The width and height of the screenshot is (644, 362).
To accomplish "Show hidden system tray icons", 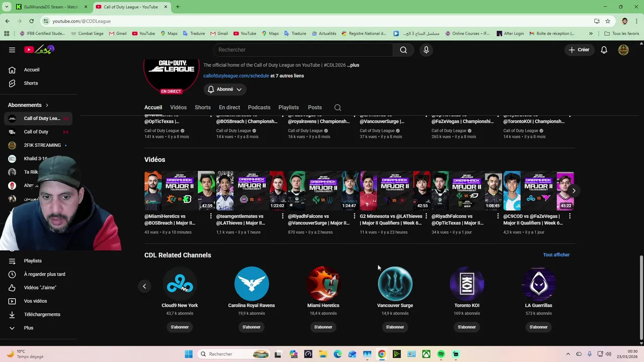I will pyautogui.click(x=568, y=354).
